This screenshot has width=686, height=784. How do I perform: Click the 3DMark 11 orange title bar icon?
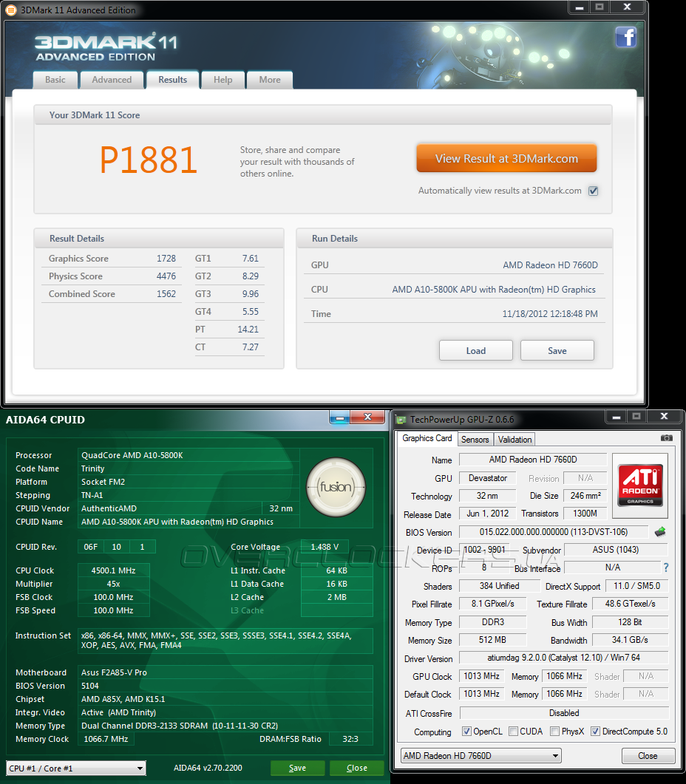(10, 10)
